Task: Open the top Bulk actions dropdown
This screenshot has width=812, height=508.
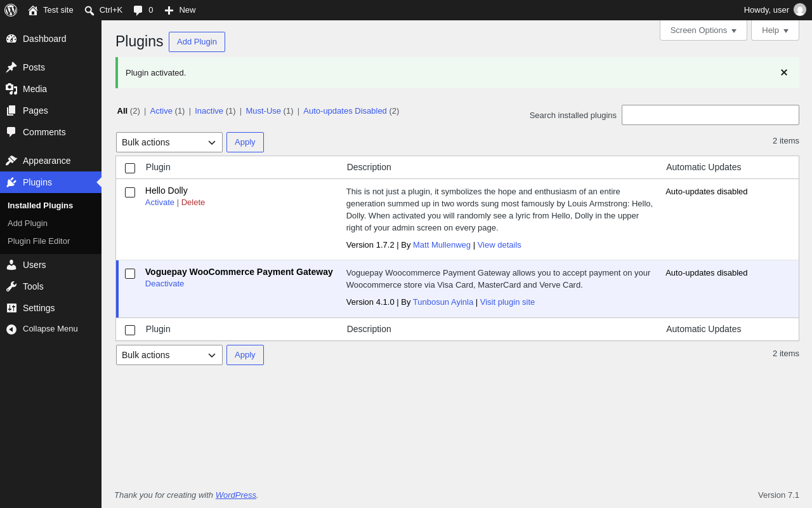Action: coord(169,142)
